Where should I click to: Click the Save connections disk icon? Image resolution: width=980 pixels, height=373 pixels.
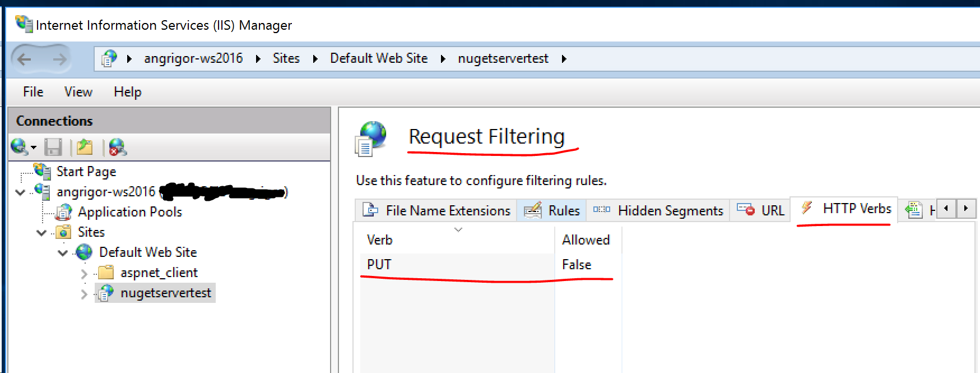coord(53,147)
